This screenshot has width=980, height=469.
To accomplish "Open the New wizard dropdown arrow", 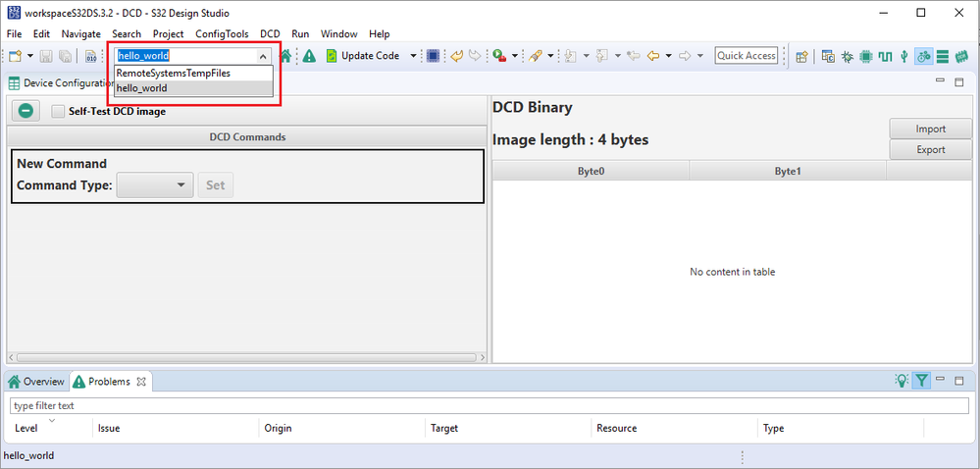I will click(x=30, y=56).
